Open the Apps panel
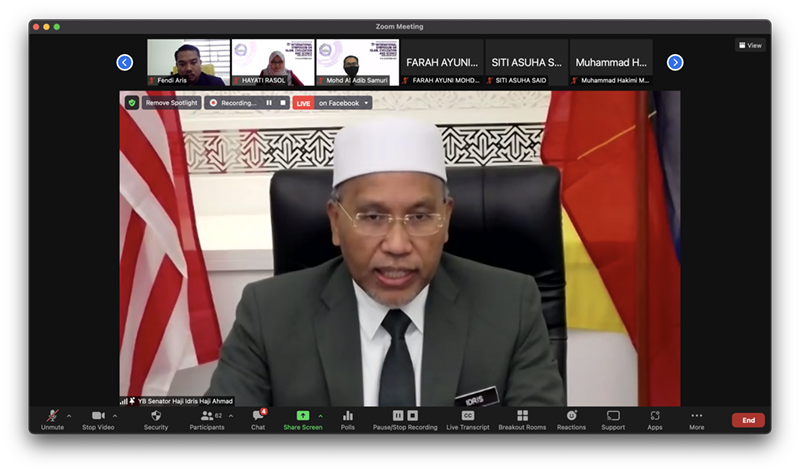This screenshot has width=800, height=472. click(655, 416)
